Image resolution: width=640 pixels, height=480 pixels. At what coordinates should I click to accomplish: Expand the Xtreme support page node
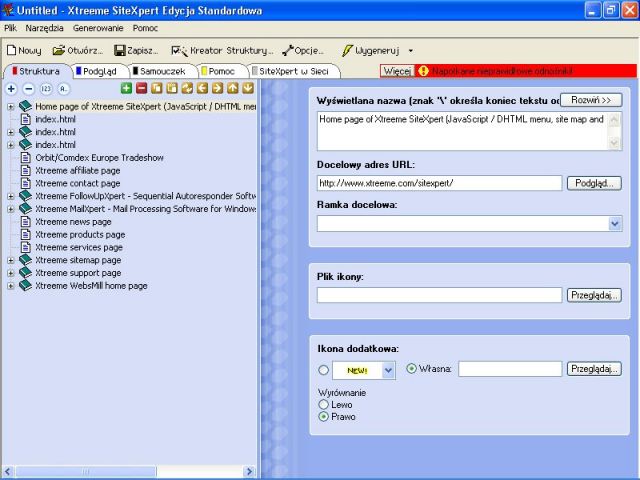(x=11, y=273)
